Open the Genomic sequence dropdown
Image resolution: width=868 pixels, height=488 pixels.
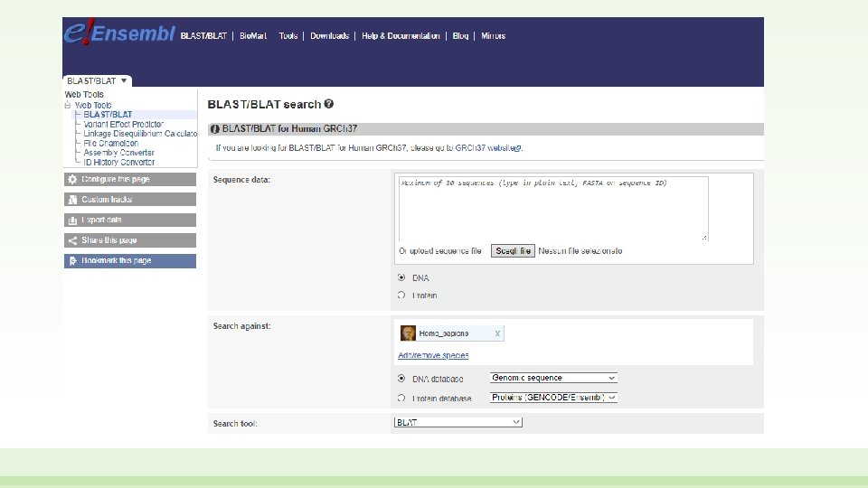point(553,378)
